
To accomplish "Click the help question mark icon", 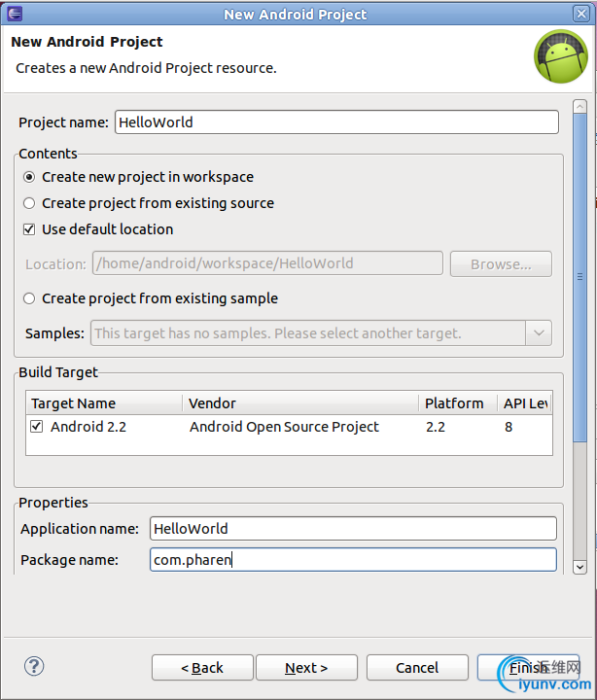I will click(x=34, y=666).
